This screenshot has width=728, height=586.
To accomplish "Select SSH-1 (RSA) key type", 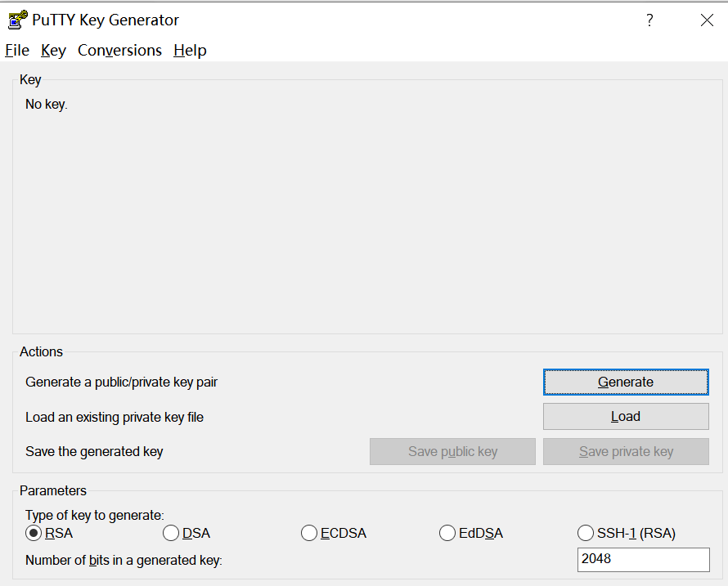I will pyautogui.click(x=586, y=534).
